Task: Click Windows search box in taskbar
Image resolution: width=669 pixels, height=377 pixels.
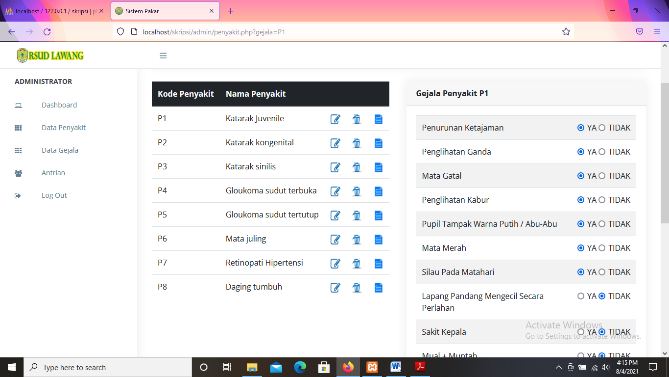Action: [x=108, y=367]
